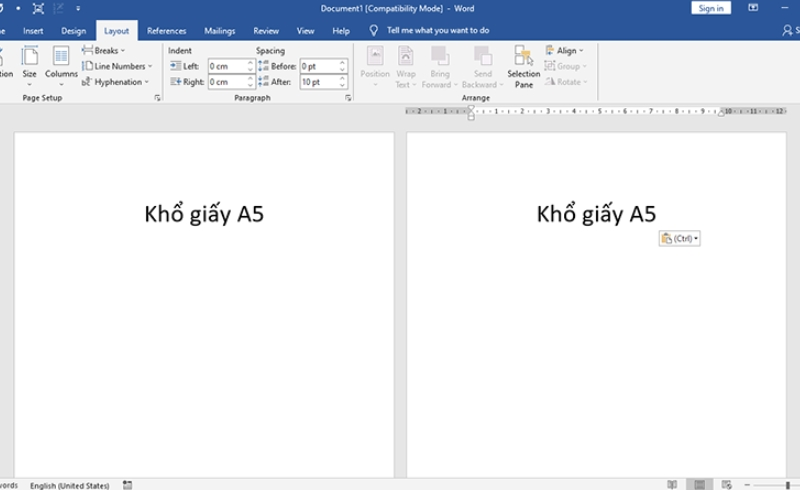Click English (United States) language indicator
This screenshot has height=490, width=800.
[x=69, y=485]
